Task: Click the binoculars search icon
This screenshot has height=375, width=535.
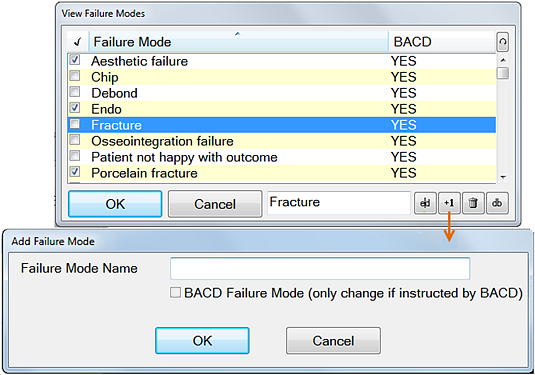Action: click(x=497, y=203)
